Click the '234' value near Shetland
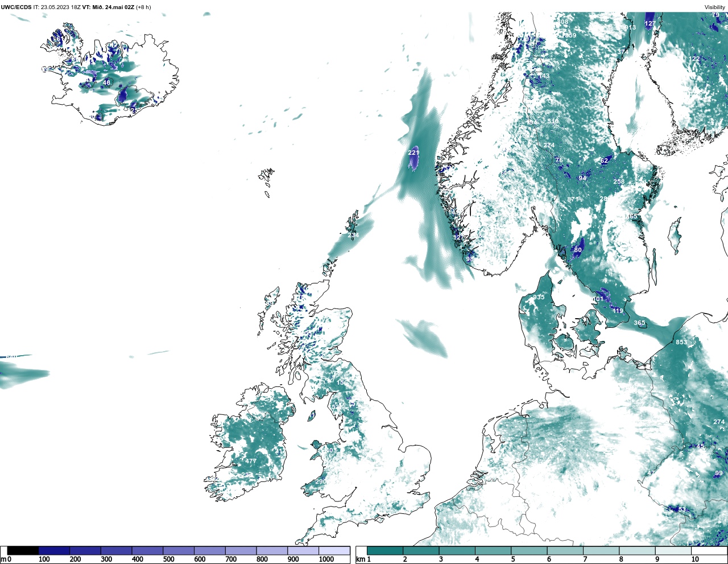The height and width of the screenshot is (564, 728). [x=353, y=235]
